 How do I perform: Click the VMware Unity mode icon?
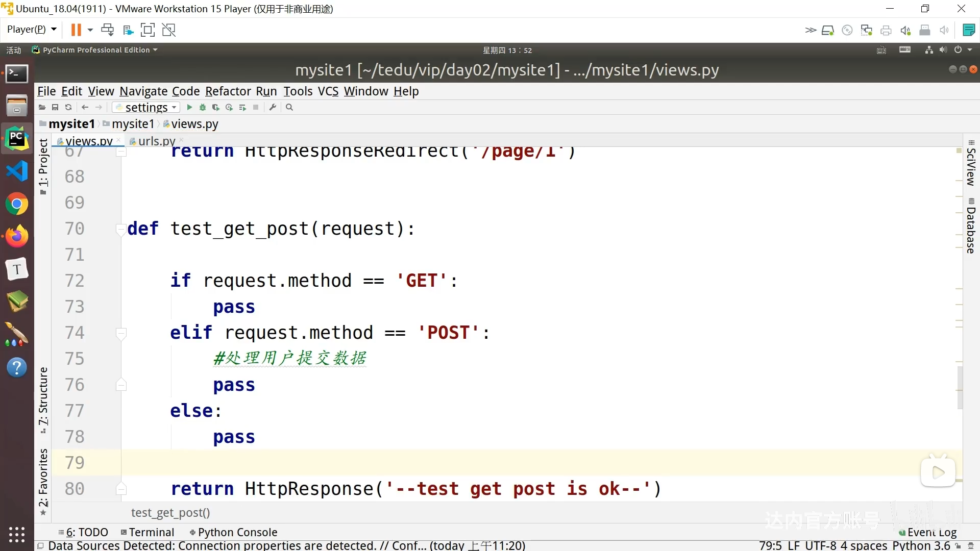(169, 30)
